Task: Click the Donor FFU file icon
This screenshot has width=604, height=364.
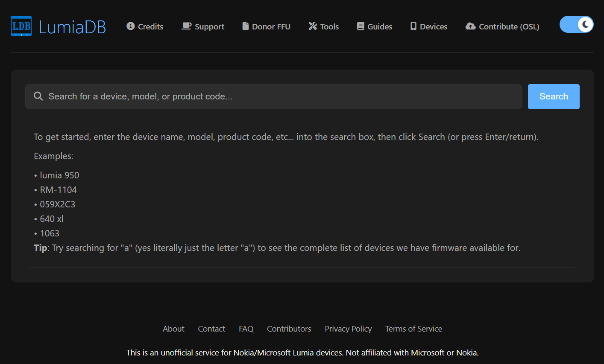Action: tap(246, 26)
